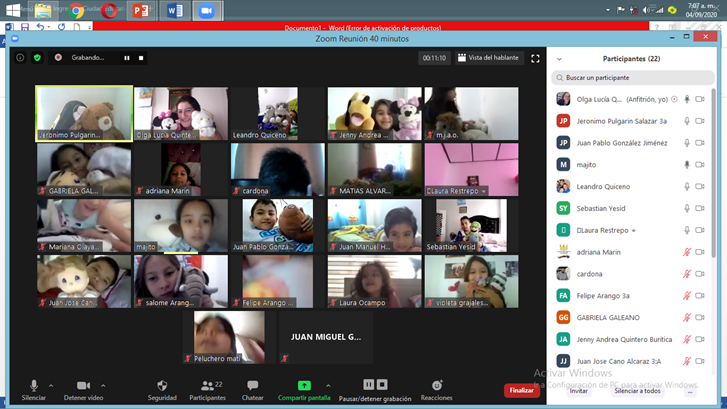Click the green Compartir pantalla icon
The image size is (727, 409).
(304, 386)
